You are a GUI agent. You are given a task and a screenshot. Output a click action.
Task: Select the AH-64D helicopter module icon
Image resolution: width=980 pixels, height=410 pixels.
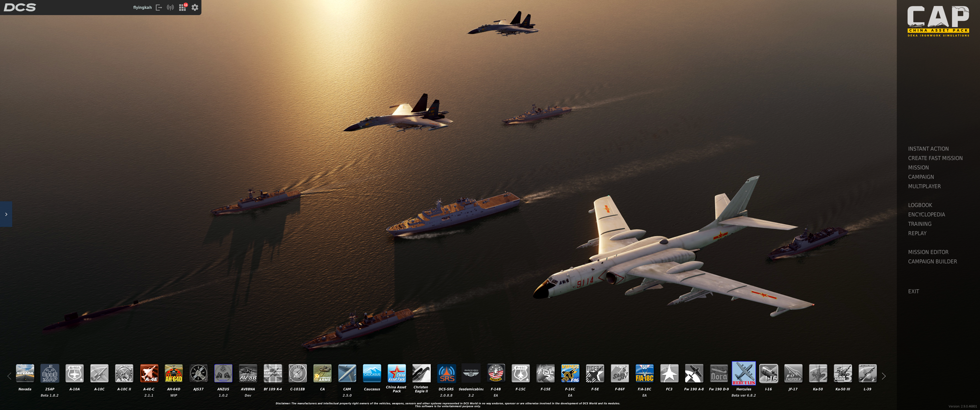tap(173, 373)
